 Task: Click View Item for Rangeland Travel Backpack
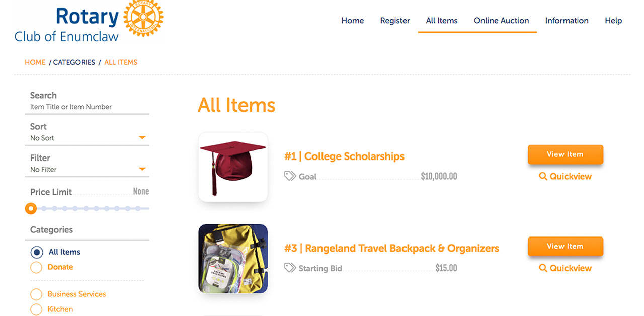pos(565,246)
